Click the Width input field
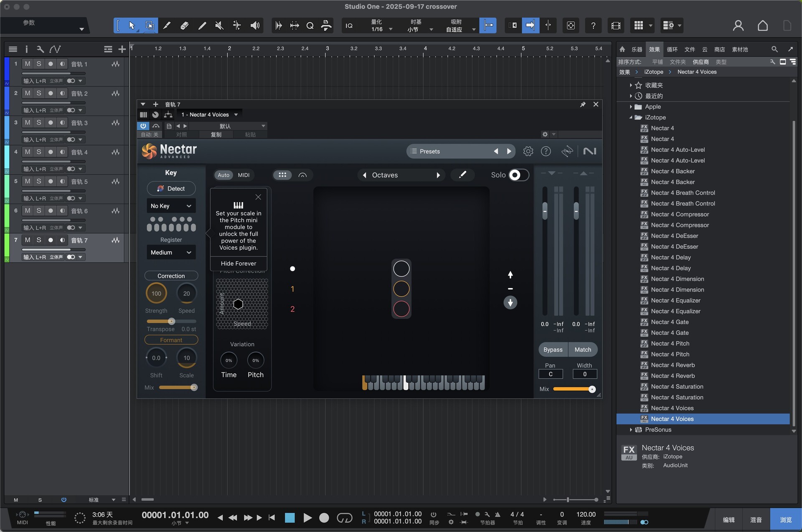 584,374
